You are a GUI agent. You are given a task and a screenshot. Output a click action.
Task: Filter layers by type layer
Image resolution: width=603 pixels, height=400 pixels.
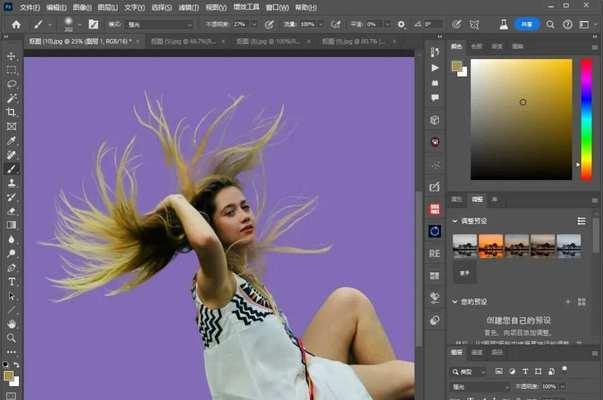tap(525, 371)
